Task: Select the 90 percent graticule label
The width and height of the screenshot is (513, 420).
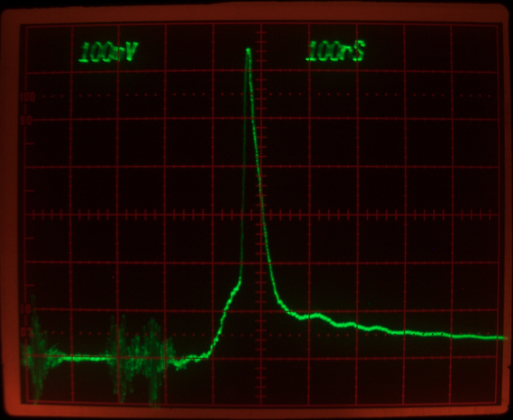Action: click(x=26, y=121)
